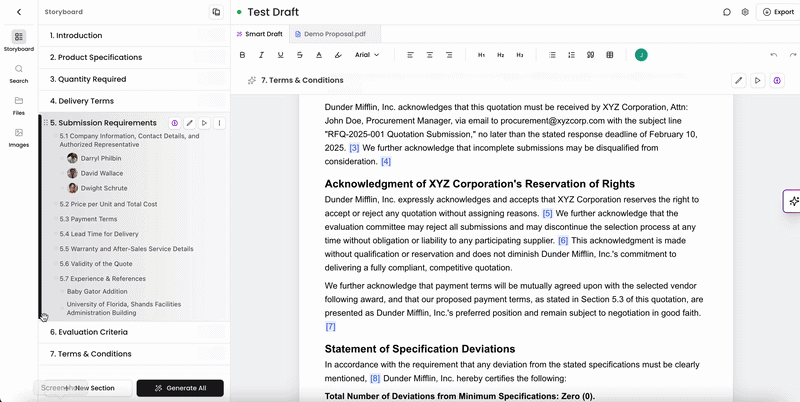
Task: Open the numbered list tool
Action: coord(571,55)
